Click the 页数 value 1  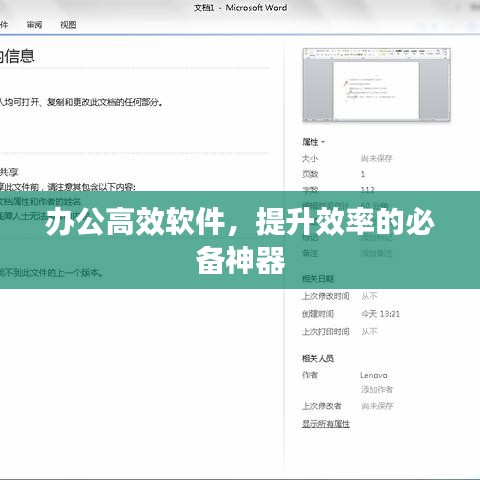tap(363, 174)
